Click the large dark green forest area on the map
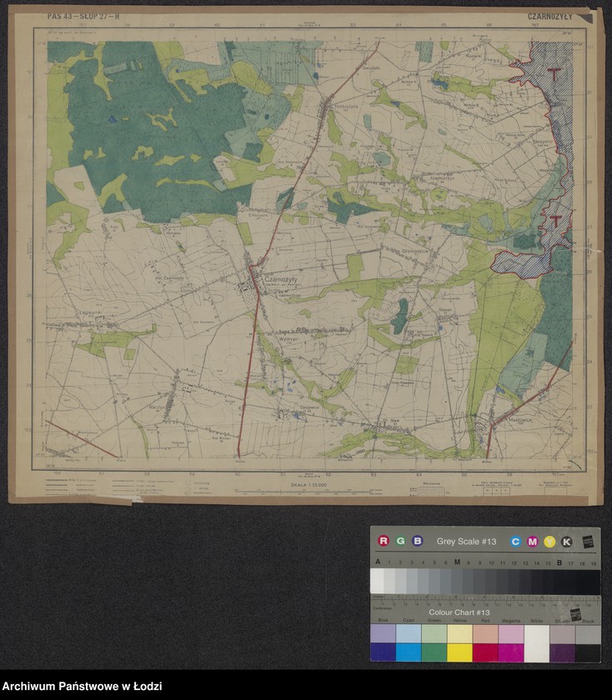 (x=142, y=125)
